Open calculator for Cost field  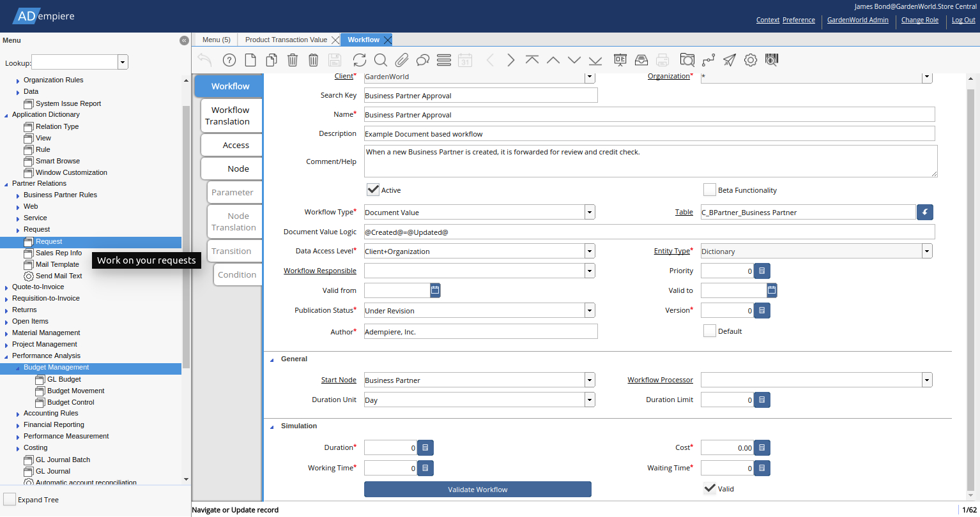coord(762,448)
